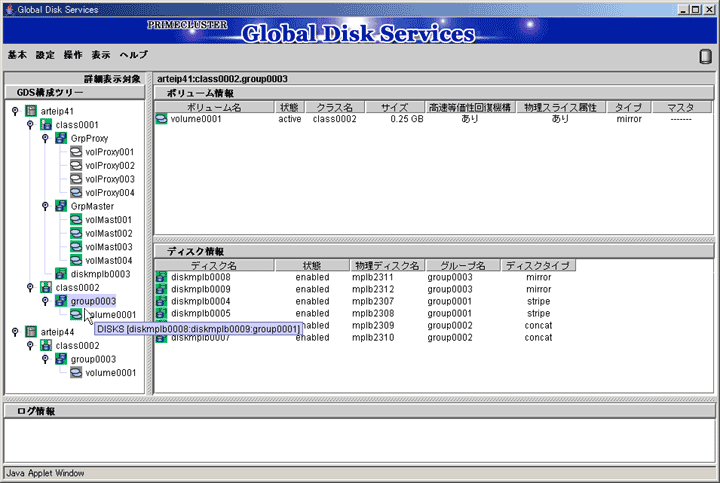Sort disk table by ディスクタイプ header
Screen dimensions: 720x483
pyautogui.click(x=538, y=265)
